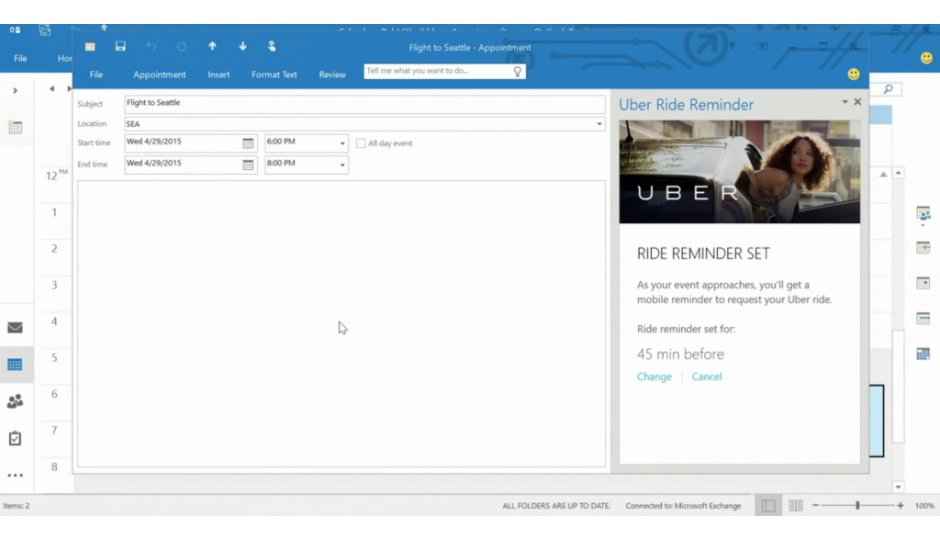Open Mail from the left navigation bar
This screenshot has height=540, width=940.
[15, 327]
